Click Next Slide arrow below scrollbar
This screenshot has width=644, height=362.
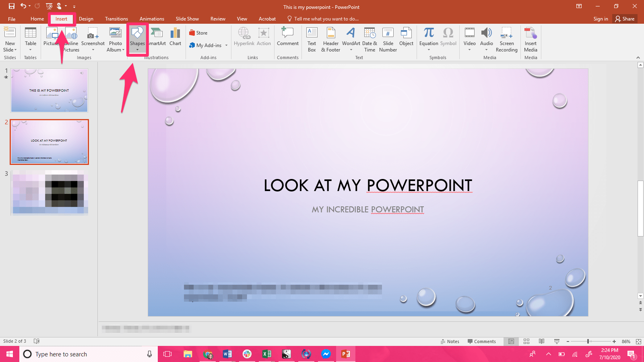640,310
